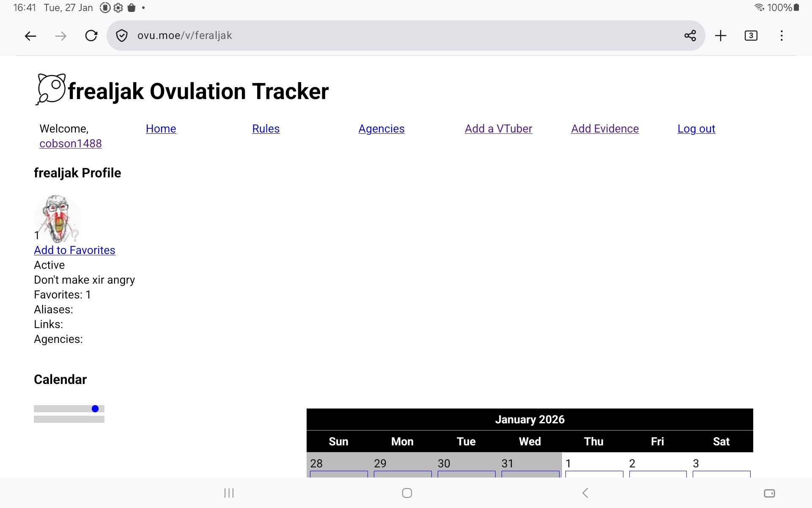The height and width of the screenshot is (508, 812).
Task: Open the Rules page
Action: click(266, 129)
